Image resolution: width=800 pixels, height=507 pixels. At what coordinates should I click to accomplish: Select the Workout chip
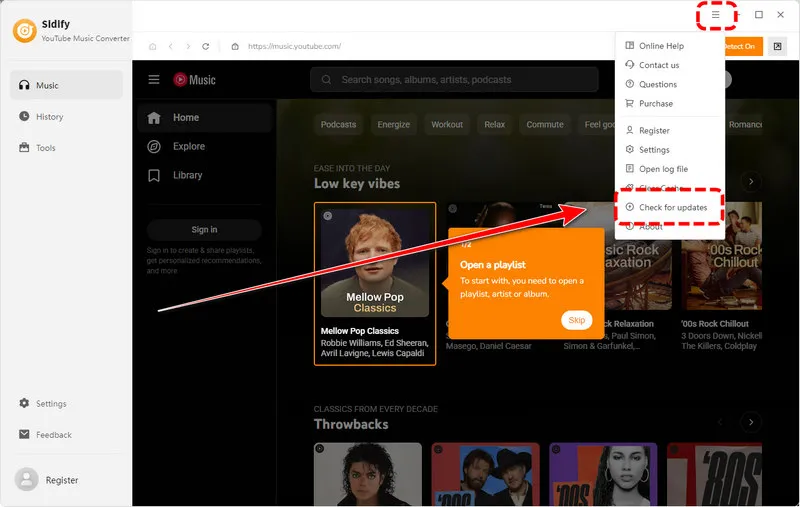pyautogui.click(x=447, y=124)
